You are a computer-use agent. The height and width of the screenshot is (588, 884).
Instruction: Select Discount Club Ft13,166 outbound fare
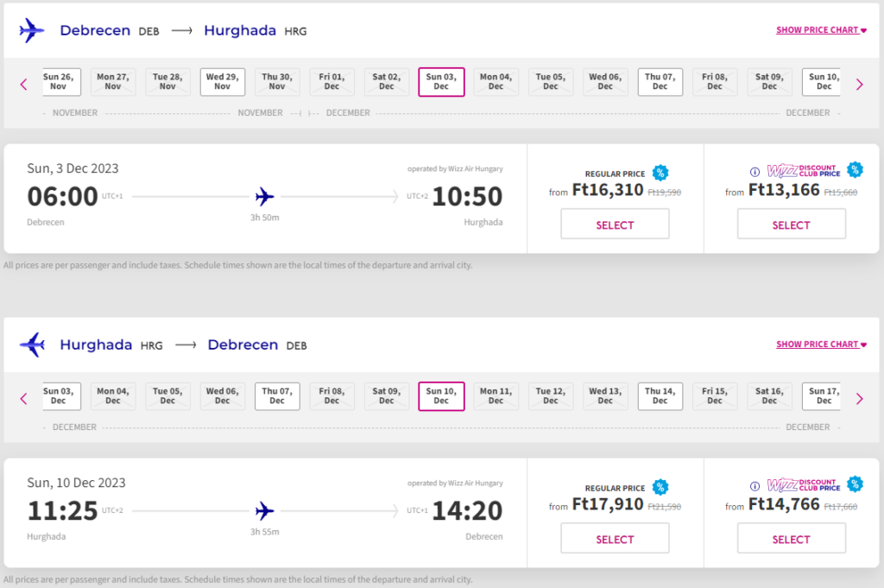791,224
